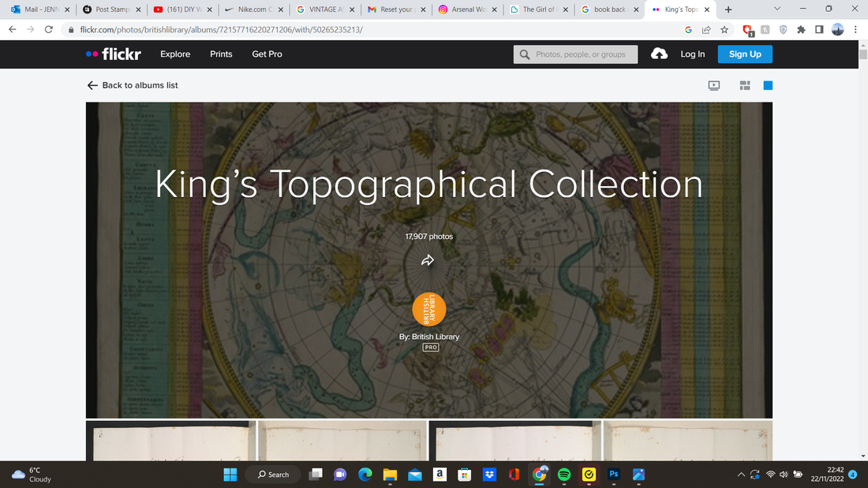Start the album slideshow icon

coord(714,85)
